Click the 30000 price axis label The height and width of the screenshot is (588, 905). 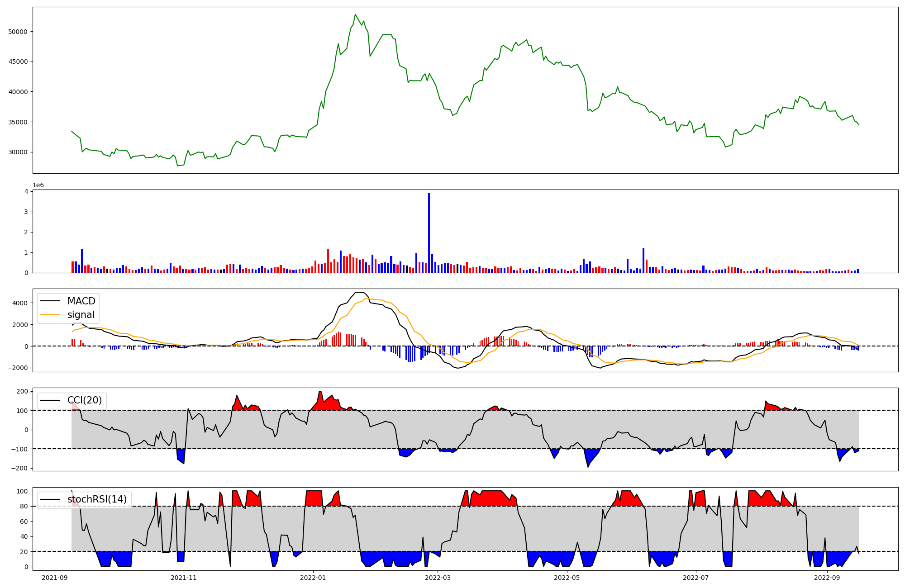[x=18, y=152]
